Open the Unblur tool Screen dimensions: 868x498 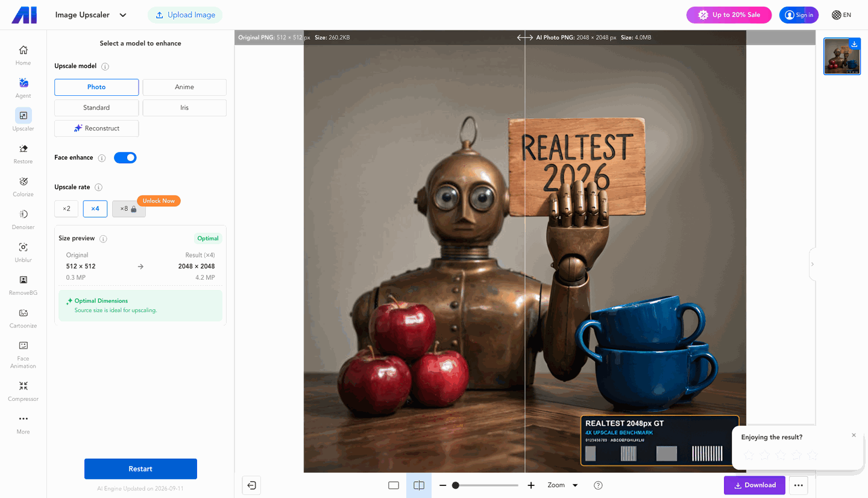pos(23,253)
